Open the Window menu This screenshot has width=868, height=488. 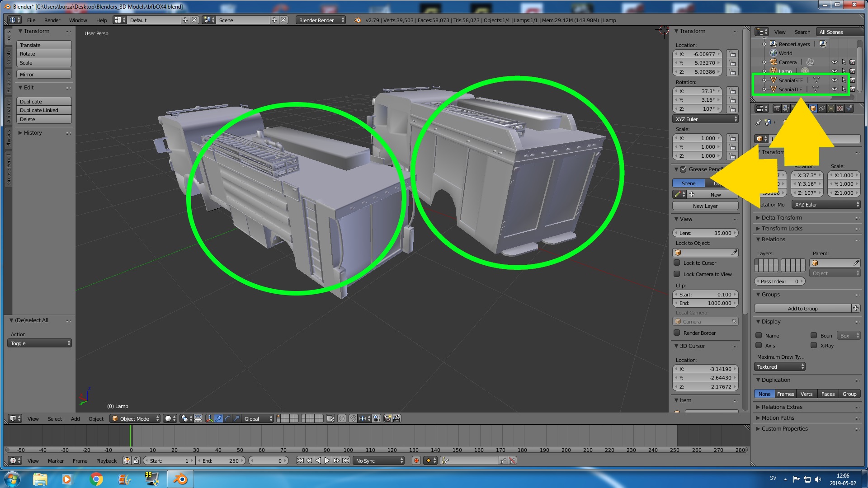pyautogui.click(x=78, y=20)
